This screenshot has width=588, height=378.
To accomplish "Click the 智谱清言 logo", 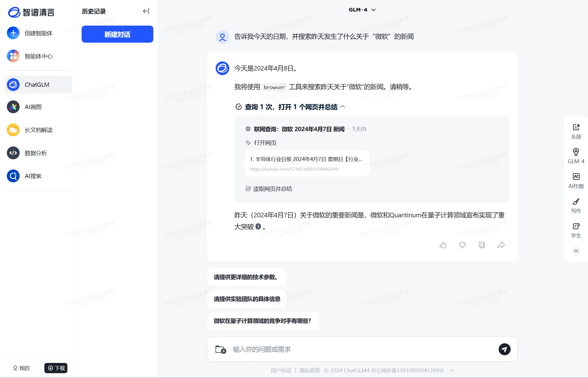I will (31, 12).
